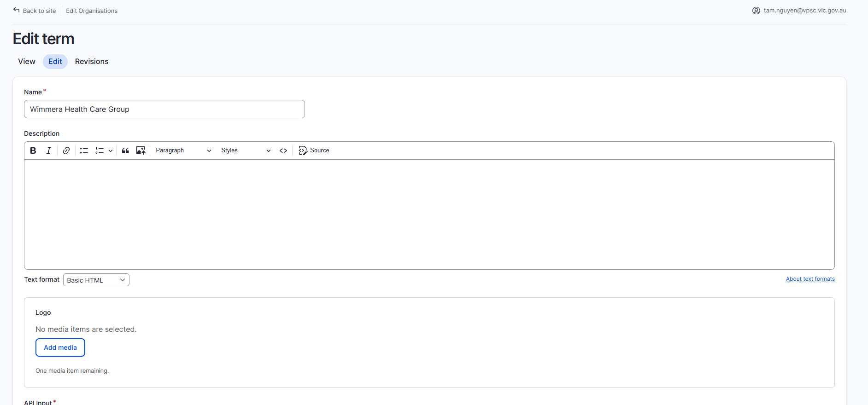Go Back to site
868x405 pixels.
(35, 11)
